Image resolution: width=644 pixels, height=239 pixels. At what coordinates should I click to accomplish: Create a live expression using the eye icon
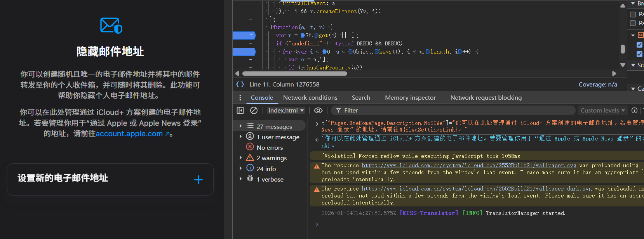click(318, 111)
